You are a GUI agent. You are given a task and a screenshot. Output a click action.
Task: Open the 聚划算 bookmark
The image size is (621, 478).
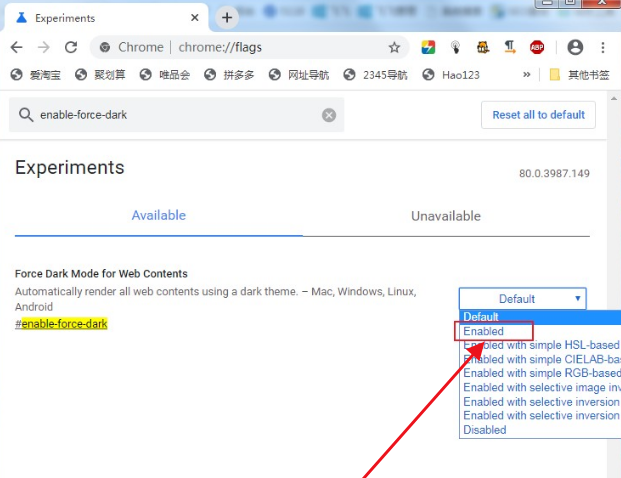tap(100, 75)
